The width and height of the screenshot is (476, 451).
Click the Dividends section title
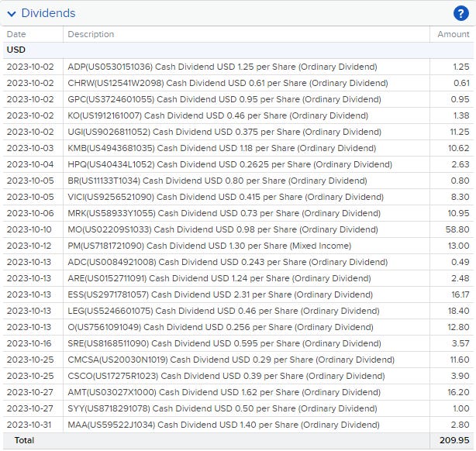point(48,13)
